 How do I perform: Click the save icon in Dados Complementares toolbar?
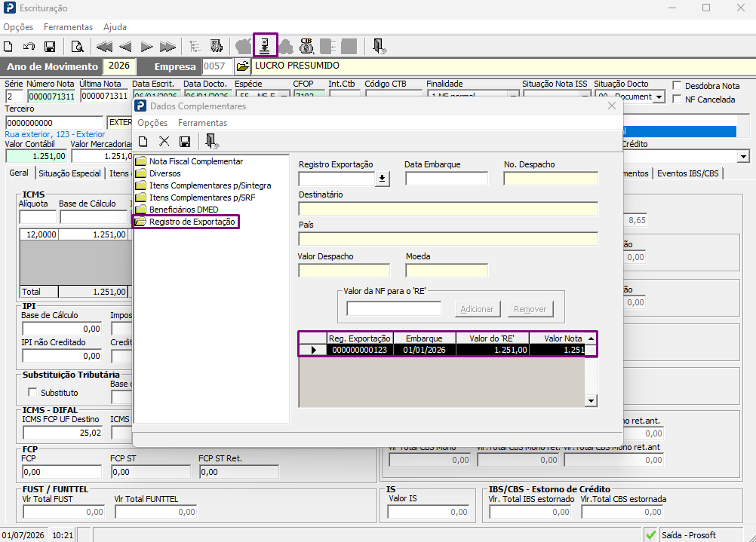185,142
